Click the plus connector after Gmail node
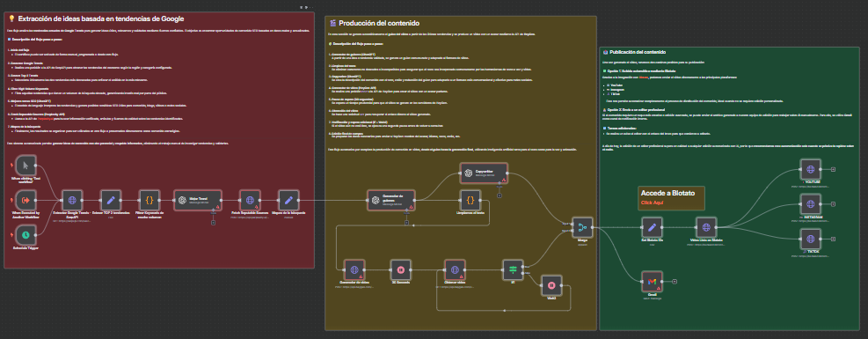868x339 pixels. (675, 282)
